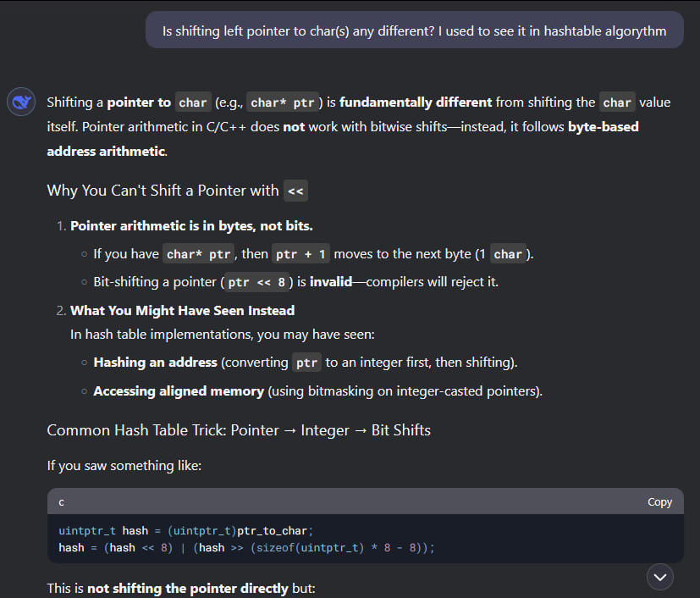The image size is (700, 598).
Task: Click the 'Common Hash Table Trick' heading
Action: click(239, 430)
